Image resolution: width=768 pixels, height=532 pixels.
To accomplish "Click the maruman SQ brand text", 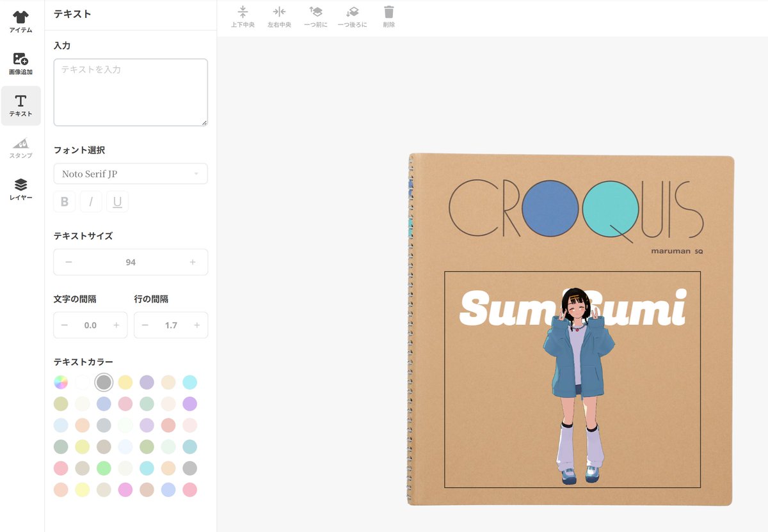I will click(x=677, y=251).
